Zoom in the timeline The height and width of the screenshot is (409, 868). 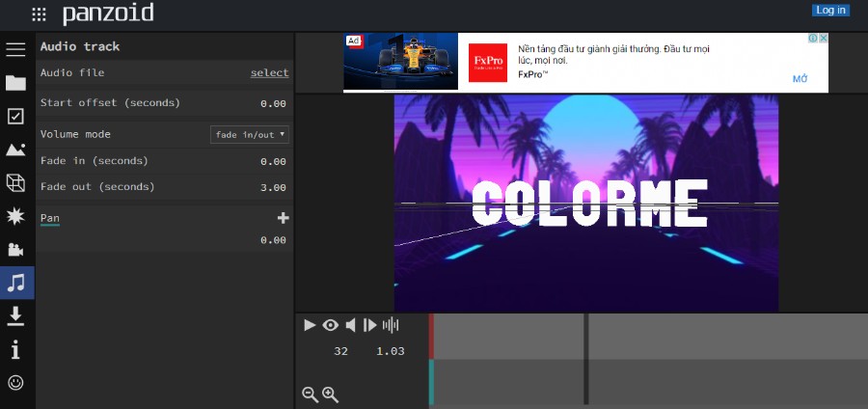pos(331,395)
